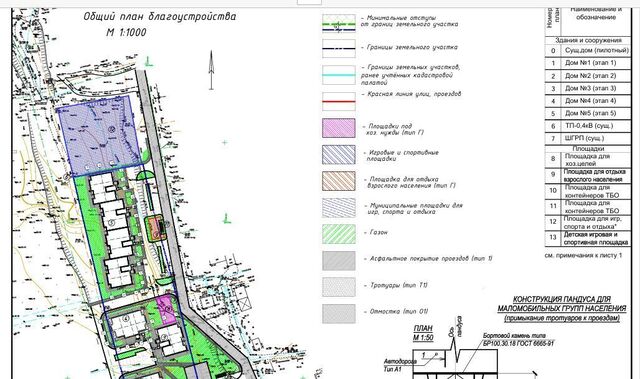Screen dimensions: 640x379
Task: Click the blue hatched 'Игровые и спортивные площадки' swatch
Action: click(338, 155)
